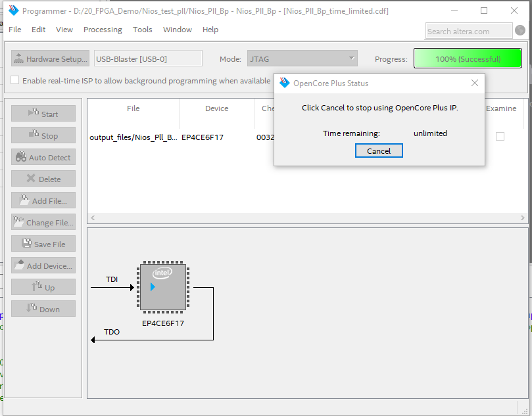Click the Examine column header
This screenshot has height=416, width=532.
(501, 108)
